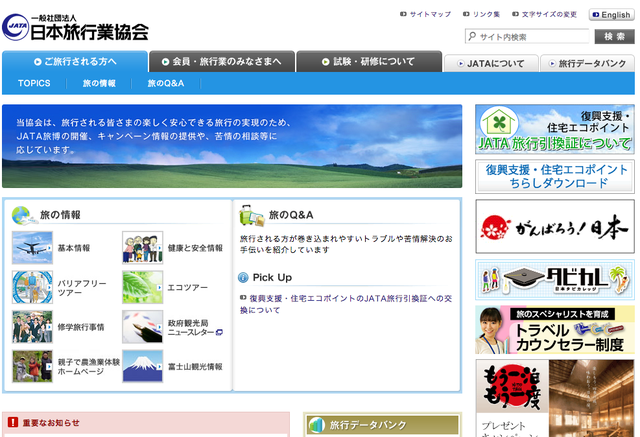Click the red exclamation icon by 重要なお知らせ
Viewport: 640px width, 437px height.
point(13,422)
